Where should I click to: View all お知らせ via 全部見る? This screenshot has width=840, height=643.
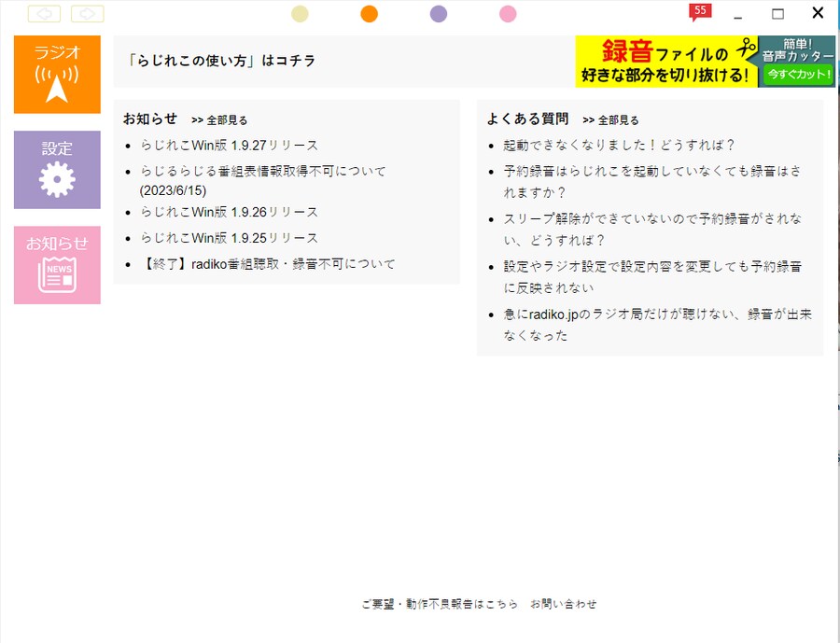pyautogui.click(x=219, y=120)
